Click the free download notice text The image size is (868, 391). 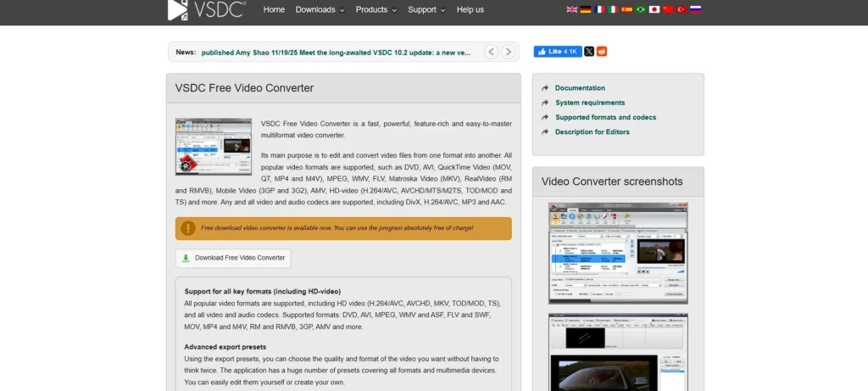click(337, 228)
